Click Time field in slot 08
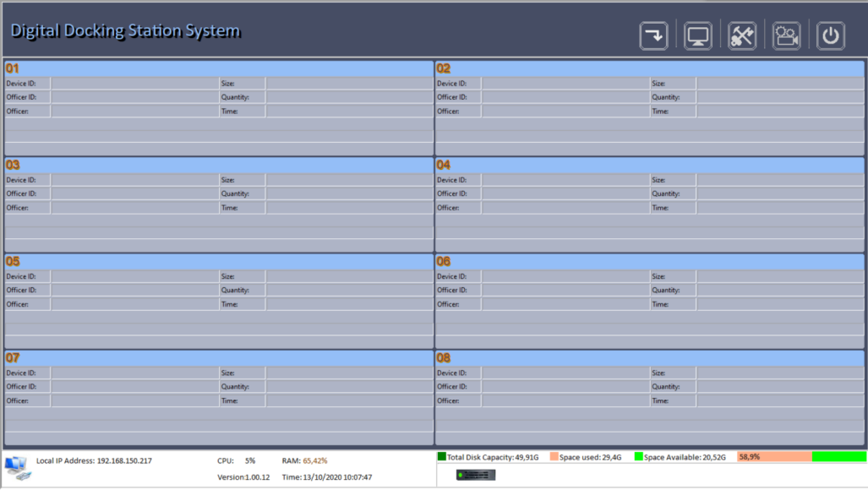 click(780, 400)
